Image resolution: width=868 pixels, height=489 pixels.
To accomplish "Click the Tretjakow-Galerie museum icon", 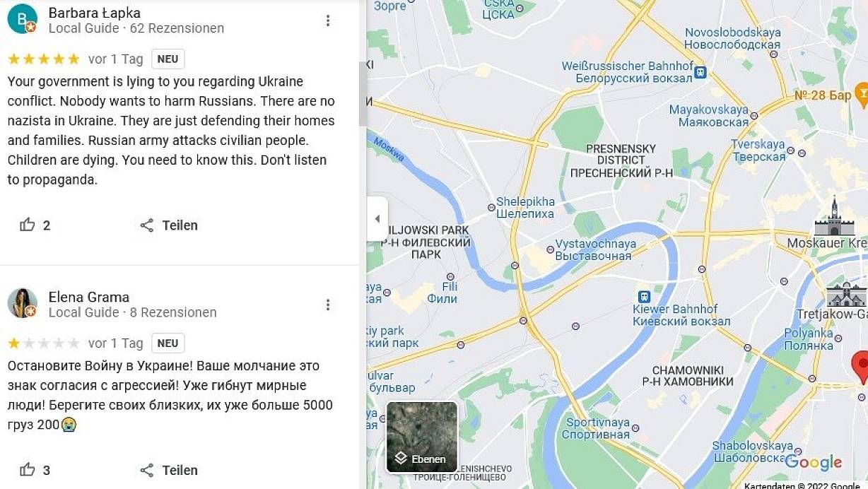I will 846,294.
